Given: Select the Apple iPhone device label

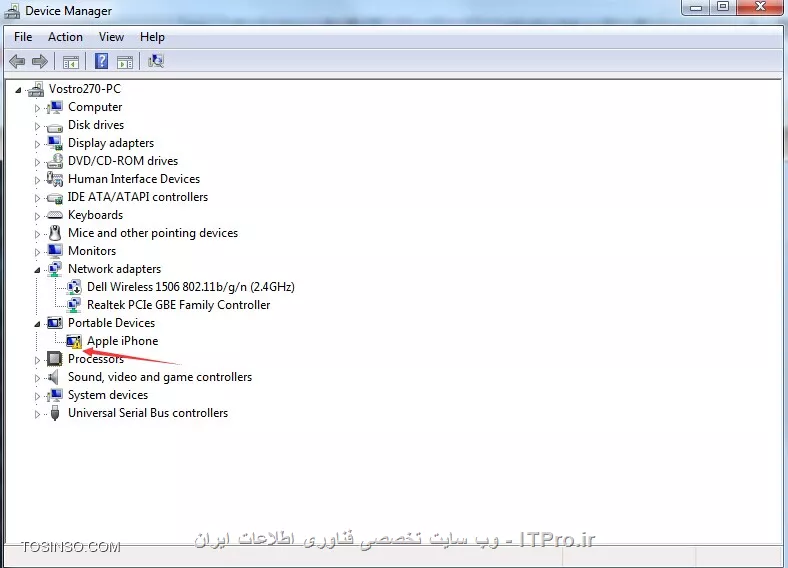Looking at the screenshot, I should tap(123, 341).
